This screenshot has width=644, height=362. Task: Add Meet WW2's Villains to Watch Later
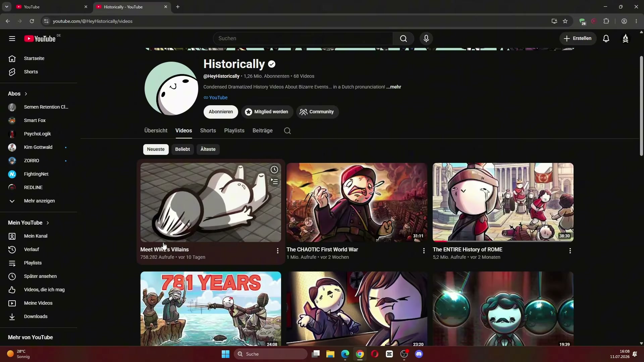coord(274,170)
